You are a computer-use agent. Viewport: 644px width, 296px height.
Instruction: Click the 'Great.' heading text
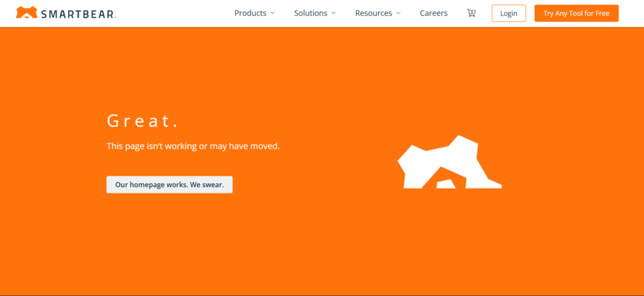[x=139, y=120]
